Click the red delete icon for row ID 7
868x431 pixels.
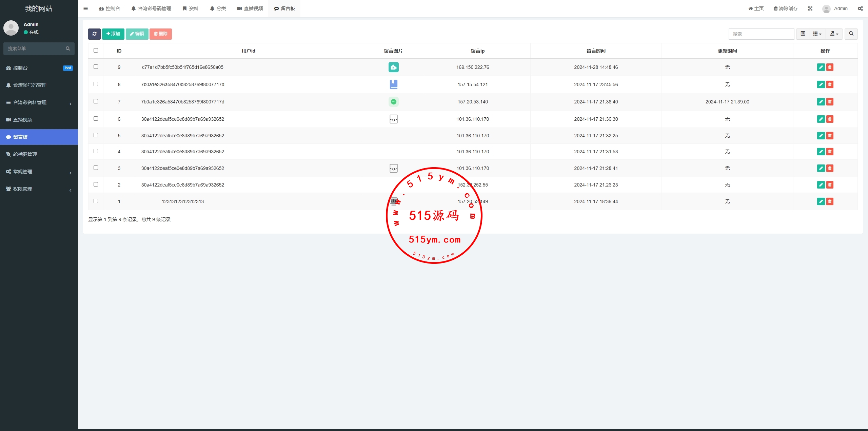(x=830, y=102)
